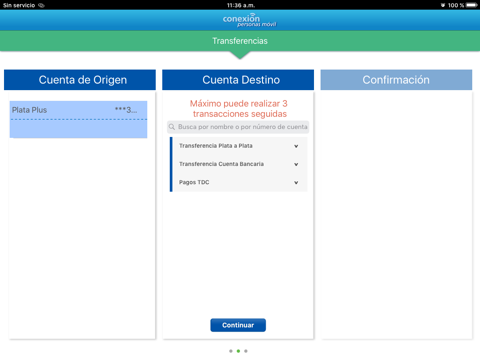Go to first page indicator dot
The width and height of the screenshot is (480, 360).
pyautogui.click(x=231, y=351)
